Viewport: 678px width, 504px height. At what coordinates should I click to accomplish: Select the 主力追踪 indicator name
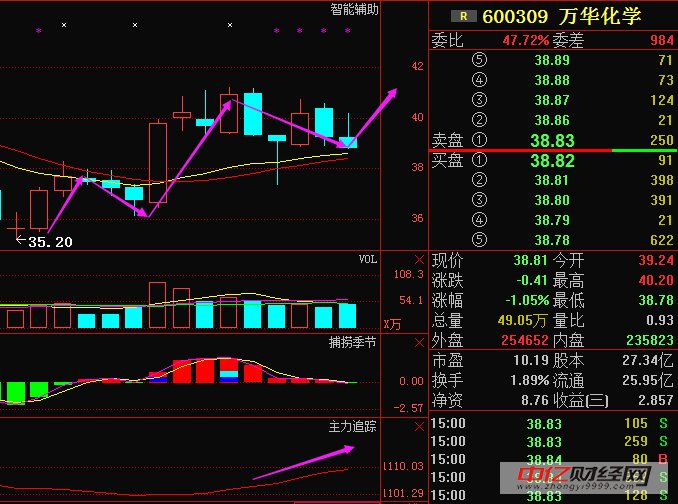(x=355, y=427)
